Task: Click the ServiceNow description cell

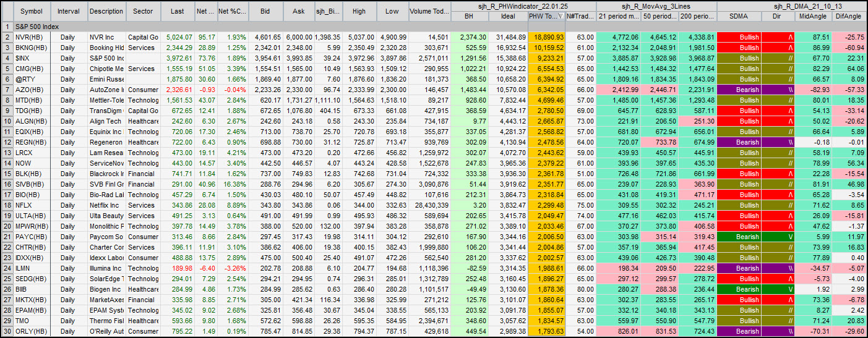Action: click(x=106, y=163)
